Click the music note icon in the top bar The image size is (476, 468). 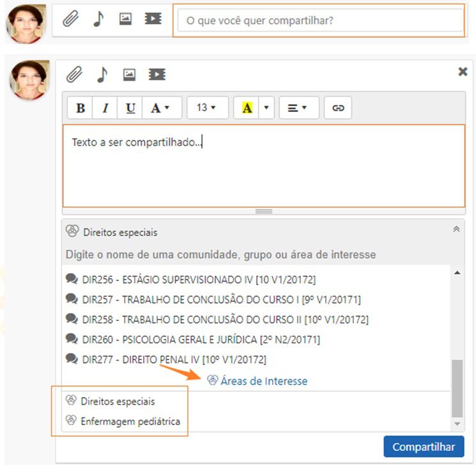[x=98, y=19]
